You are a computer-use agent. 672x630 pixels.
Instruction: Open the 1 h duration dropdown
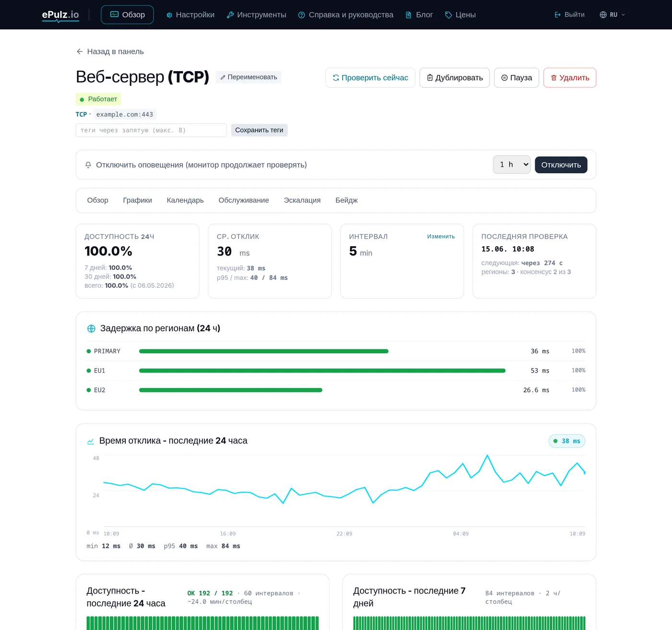click(512, 165)
